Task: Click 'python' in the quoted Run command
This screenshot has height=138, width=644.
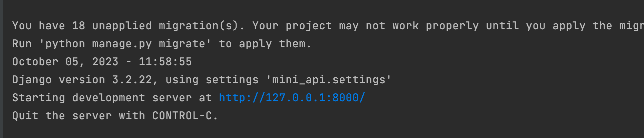Action: point(65,44)
